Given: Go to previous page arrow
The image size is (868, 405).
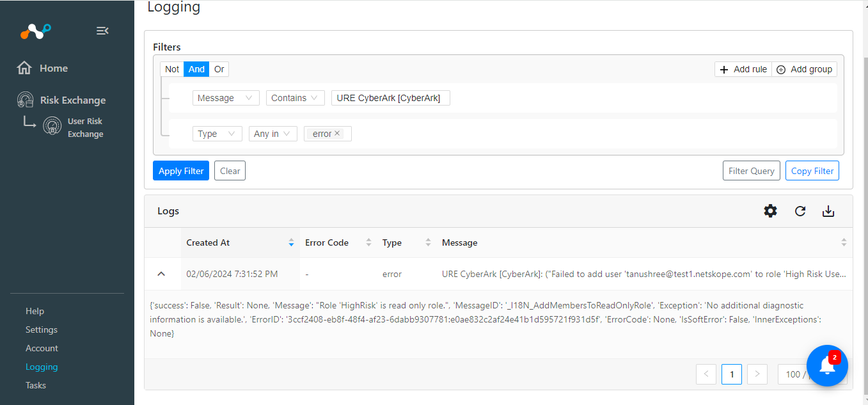Looking at the screenshot, I should (x=706, y=374).
